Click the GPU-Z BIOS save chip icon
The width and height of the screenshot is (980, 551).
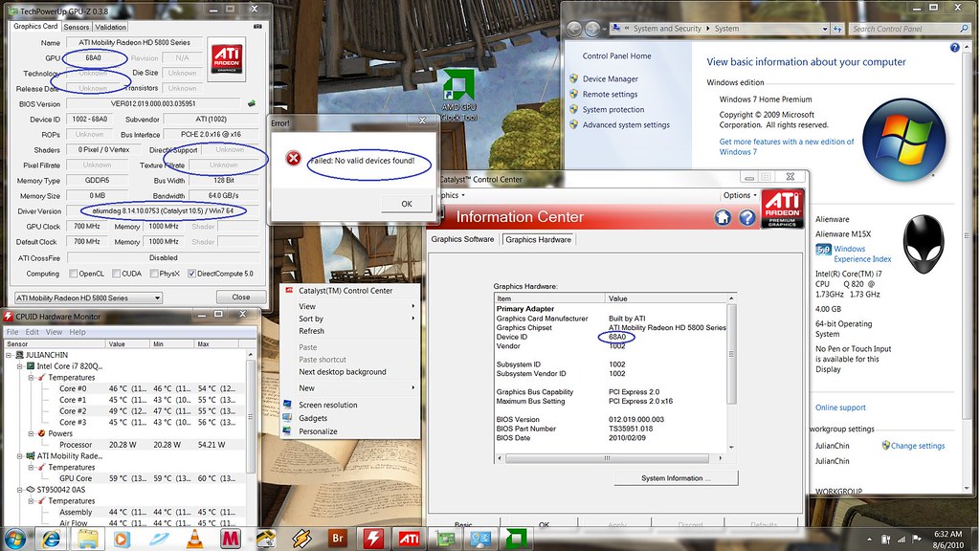coord(252,103)
